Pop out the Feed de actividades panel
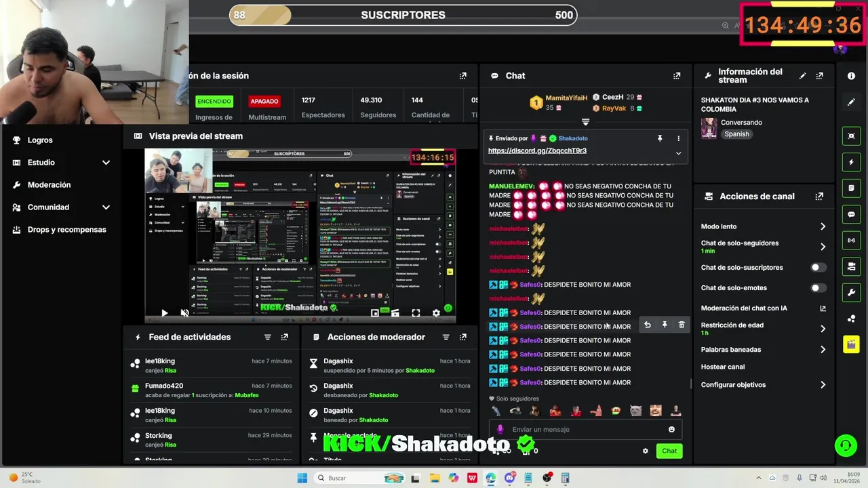Image resolution: width=868 pixels, height=488 pixels. pyautogui.click(x=284, y=337)
